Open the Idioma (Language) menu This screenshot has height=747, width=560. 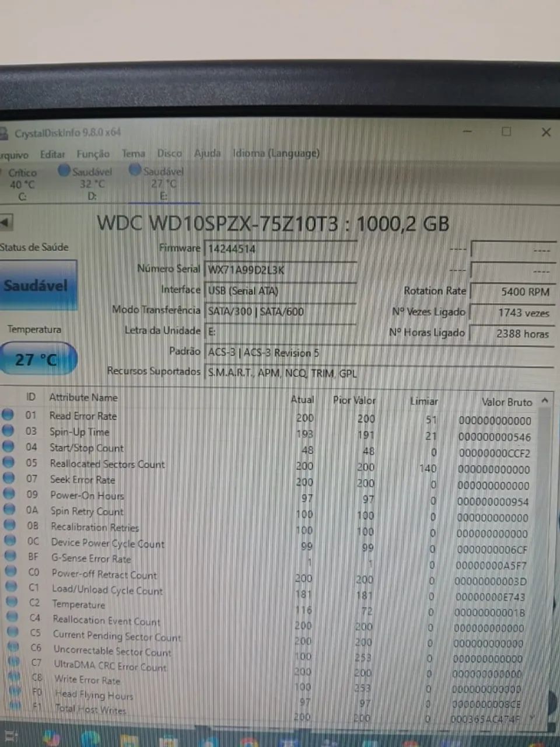click(x=276, y=153)
